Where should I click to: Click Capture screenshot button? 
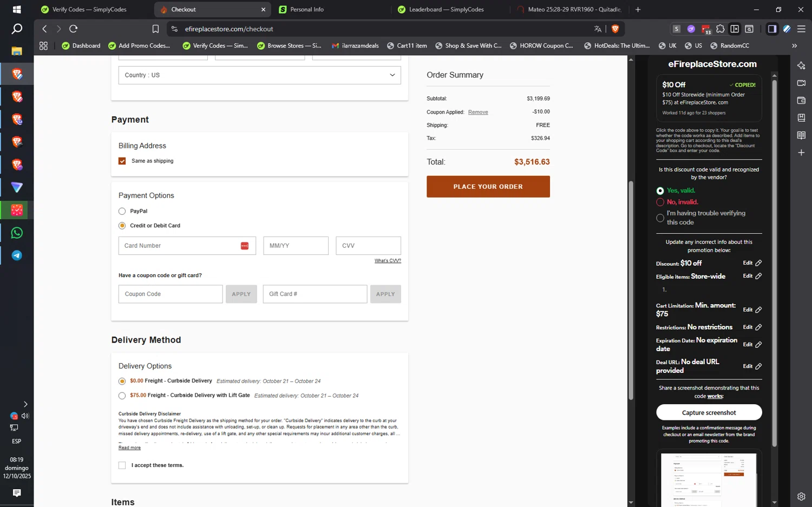click(709, 412)
